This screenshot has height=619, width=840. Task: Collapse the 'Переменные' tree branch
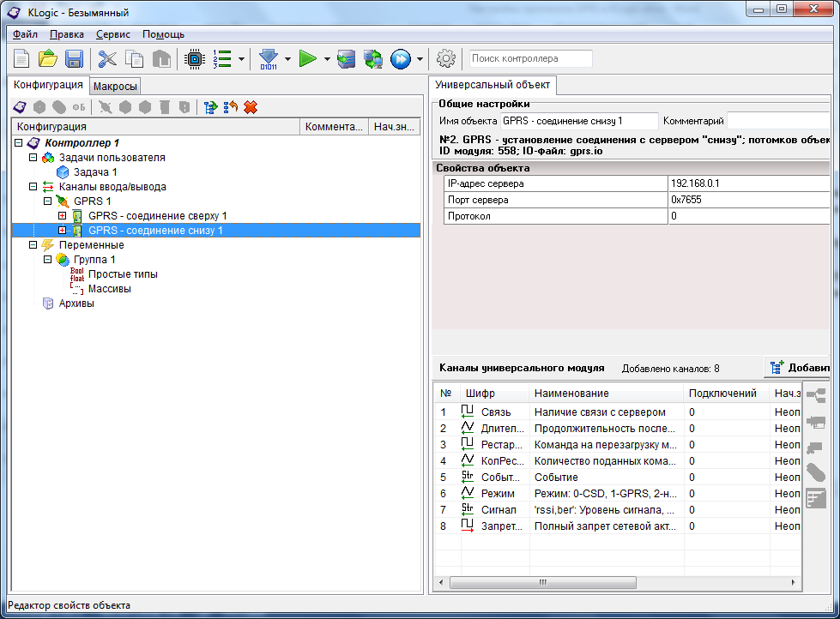pyautogui.click(x=33, y=244)
